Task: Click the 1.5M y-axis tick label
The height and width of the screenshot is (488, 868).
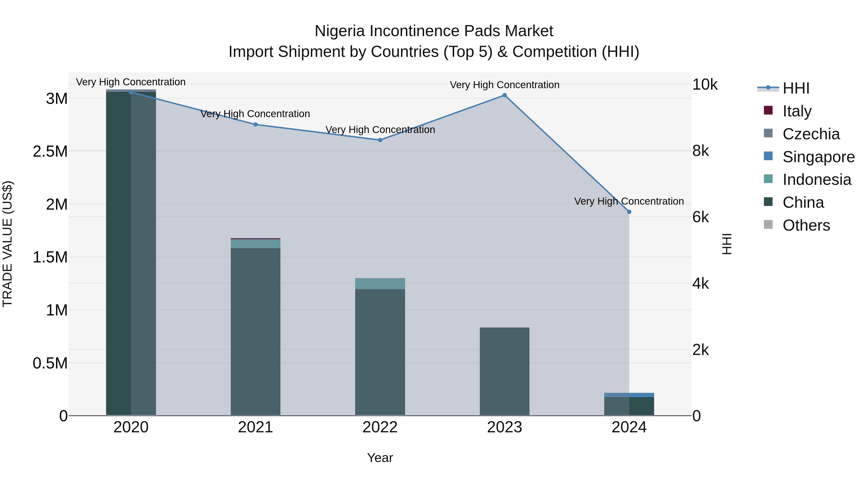Action: pyautogui.click(x=50, y=257)
